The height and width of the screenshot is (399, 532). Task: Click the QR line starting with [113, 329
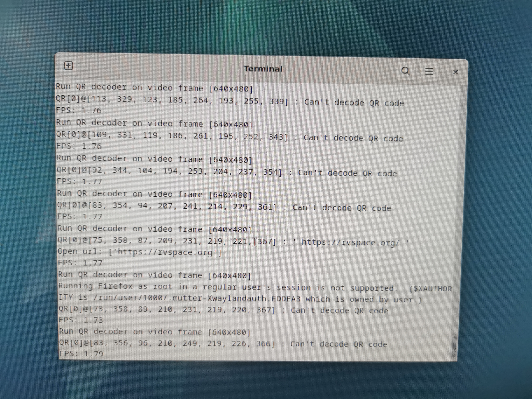230,101
